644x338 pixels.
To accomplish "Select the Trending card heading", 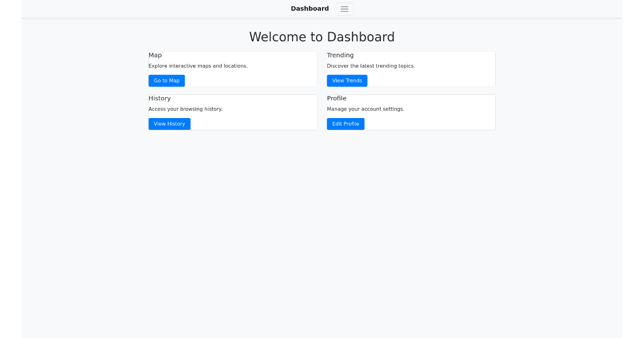I will tap(340, 55).
